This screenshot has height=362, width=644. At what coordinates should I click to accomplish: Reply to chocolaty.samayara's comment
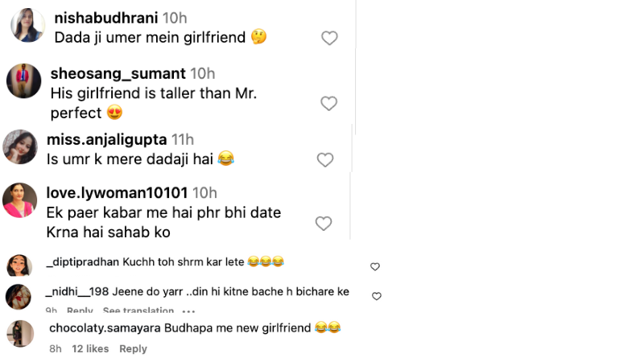coord(133,349)
